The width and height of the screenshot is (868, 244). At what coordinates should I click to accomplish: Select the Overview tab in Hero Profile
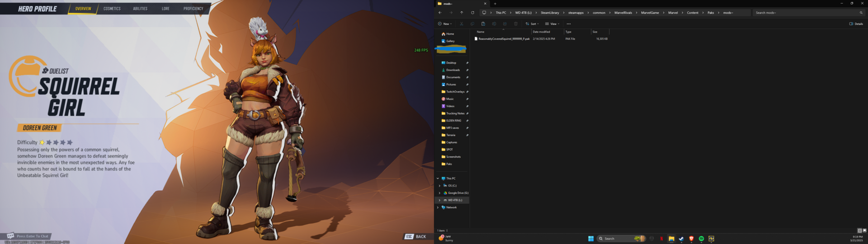pos(83,9)
